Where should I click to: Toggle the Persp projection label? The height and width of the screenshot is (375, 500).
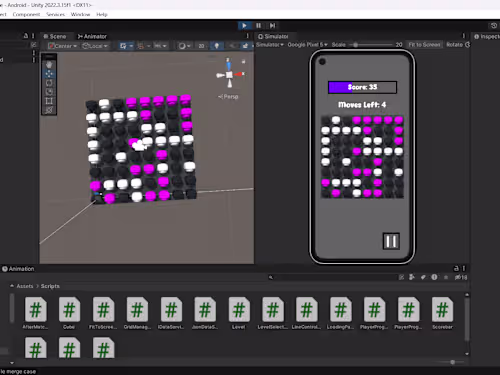[228, 97]
